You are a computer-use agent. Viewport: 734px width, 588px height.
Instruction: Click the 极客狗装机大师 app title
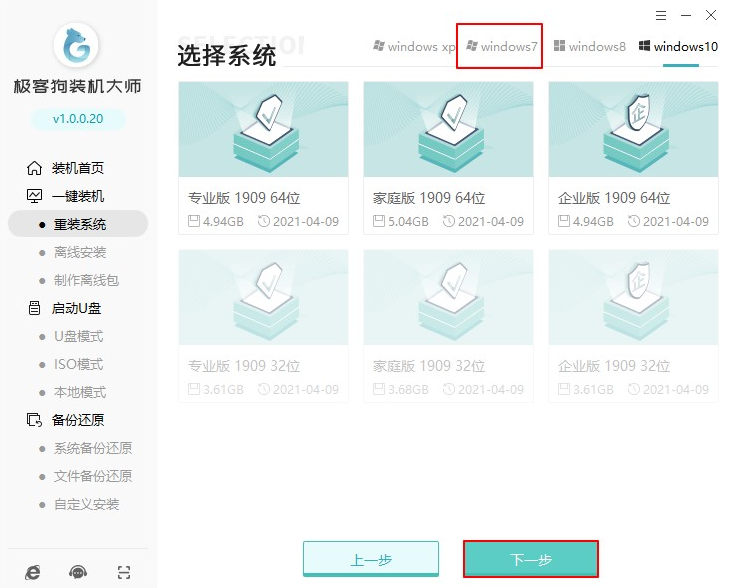click(x=77, y=86)
